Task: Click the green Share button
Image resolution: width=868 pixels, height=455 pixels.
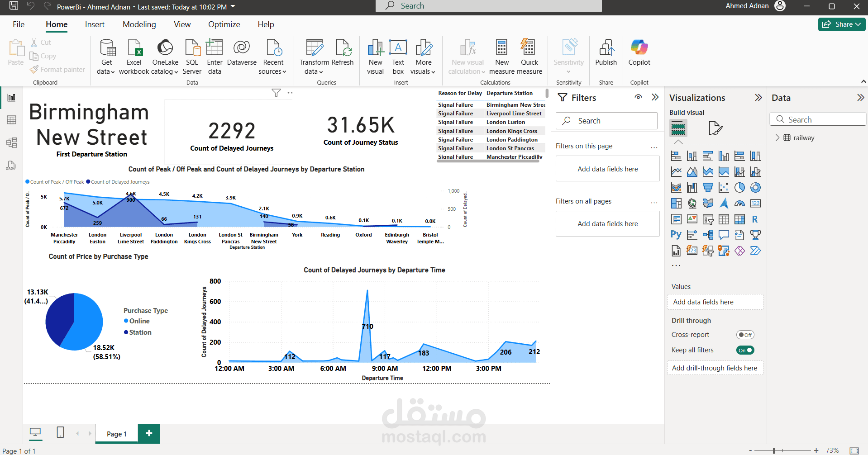Action: (841, 24)
